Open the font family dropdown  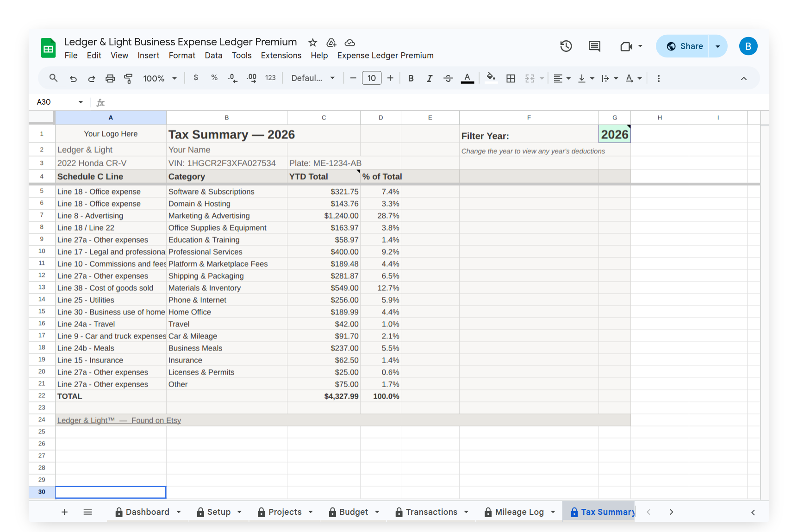(313, 78)
